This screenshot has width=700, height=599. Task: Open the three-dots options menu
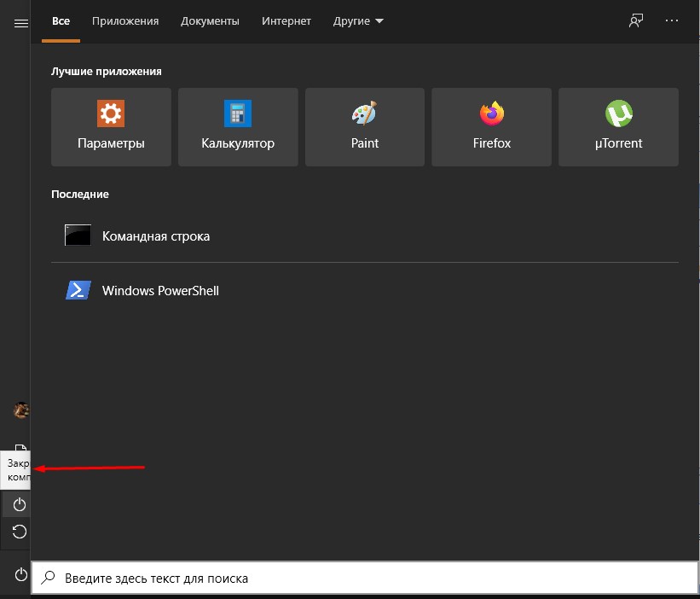click(673, 21)
